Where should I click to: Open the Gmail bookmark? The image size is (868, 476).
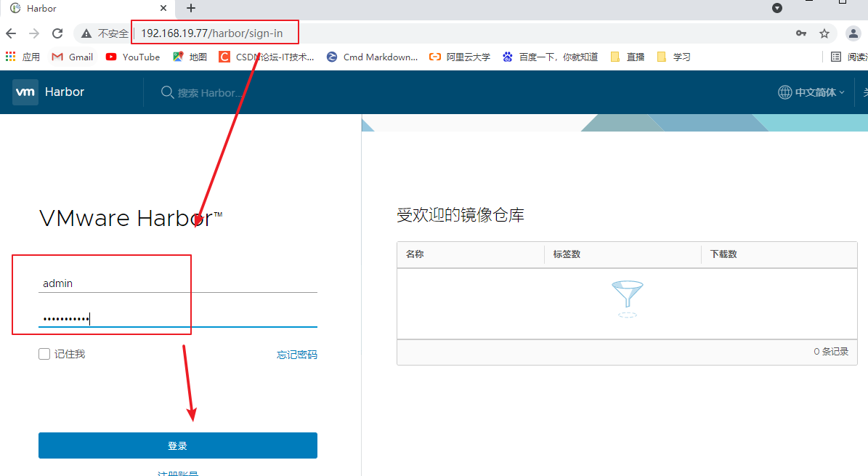tap(73, 57)
